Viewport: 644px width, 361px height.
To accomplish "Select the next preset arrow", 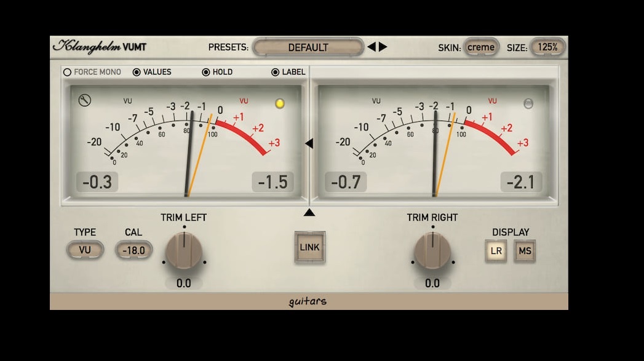I will point(383,47).
